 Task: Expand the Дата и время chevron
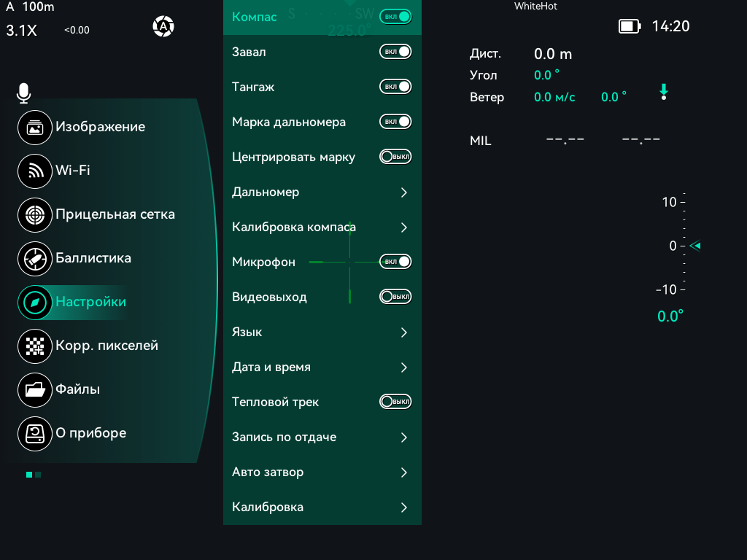(404, 367)
